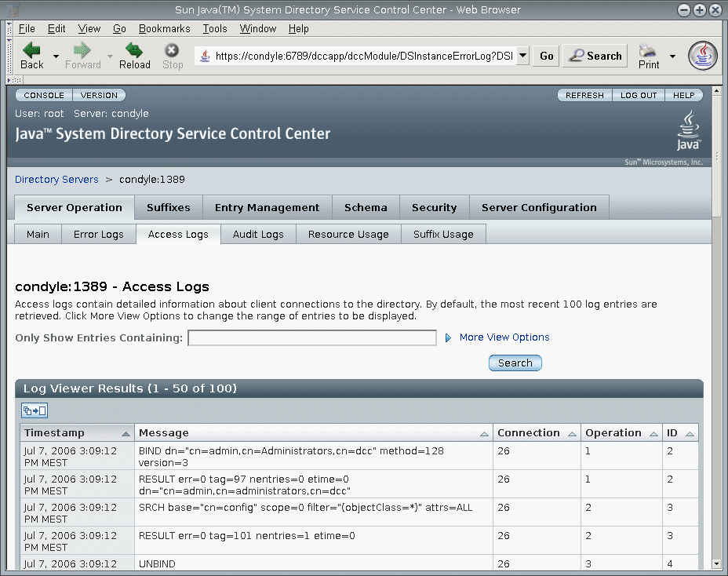Click the HELP button in the banner

683,95
